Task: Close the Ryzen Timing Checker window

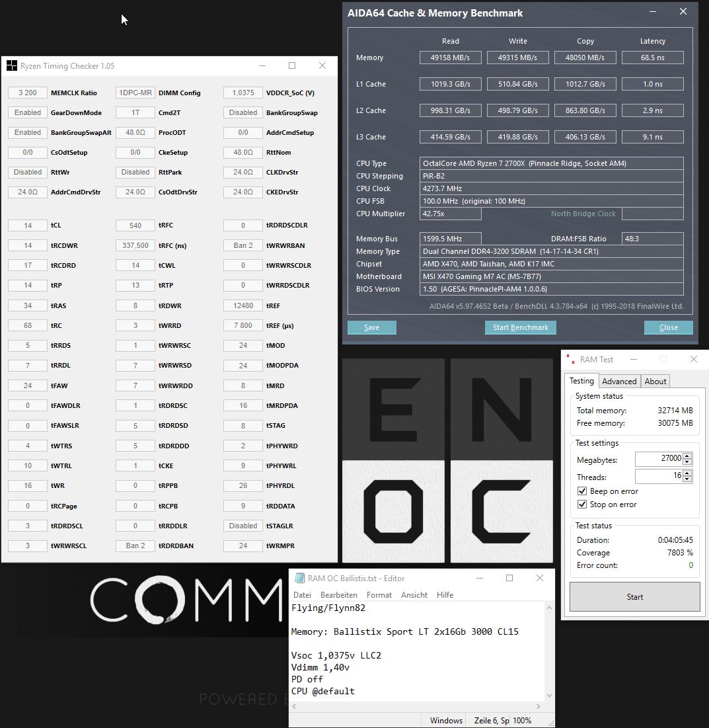Action: coord(322,66)
